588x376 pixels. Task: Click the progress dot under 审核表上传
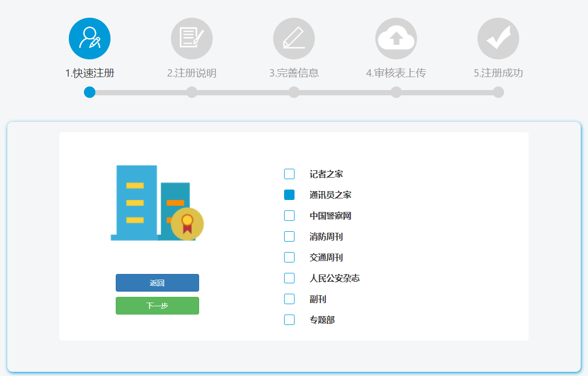click(x=396, y=92)
